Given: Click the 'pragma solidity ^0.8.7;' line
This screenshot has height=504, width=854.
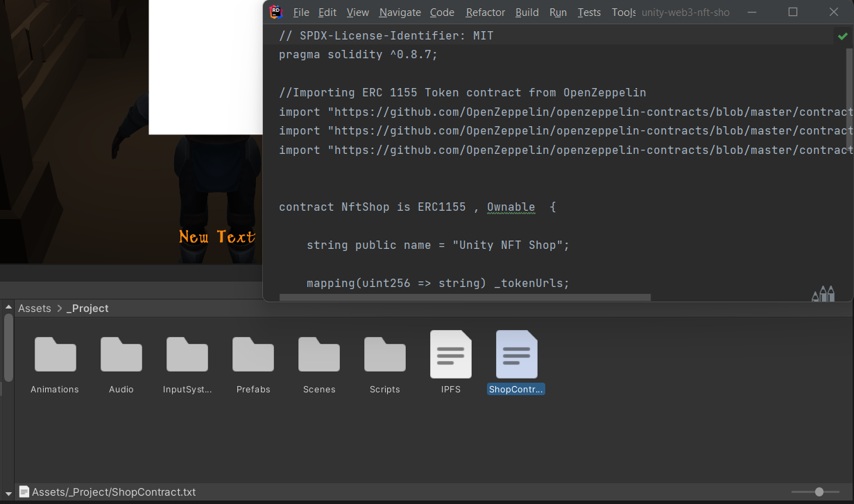Looking at the screenshot, I should point(359,54).
